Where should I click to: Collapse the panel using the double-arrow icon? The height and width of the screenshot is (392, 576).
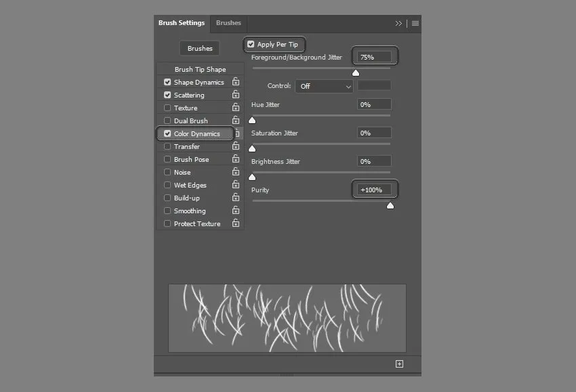(398, 23)
